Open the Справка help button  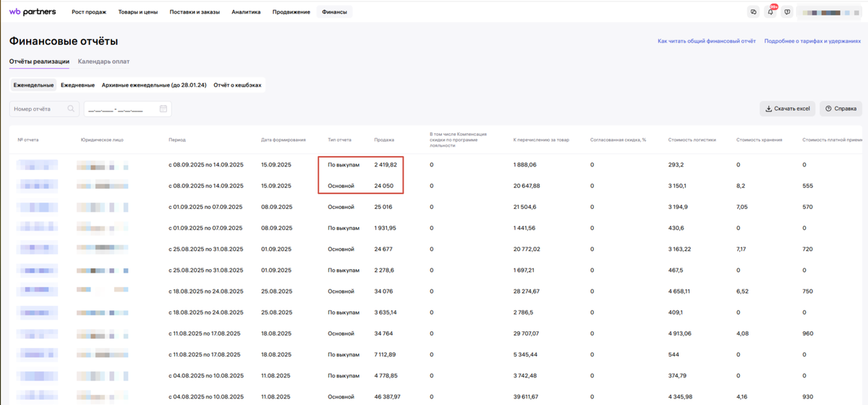tap(841, 108)
